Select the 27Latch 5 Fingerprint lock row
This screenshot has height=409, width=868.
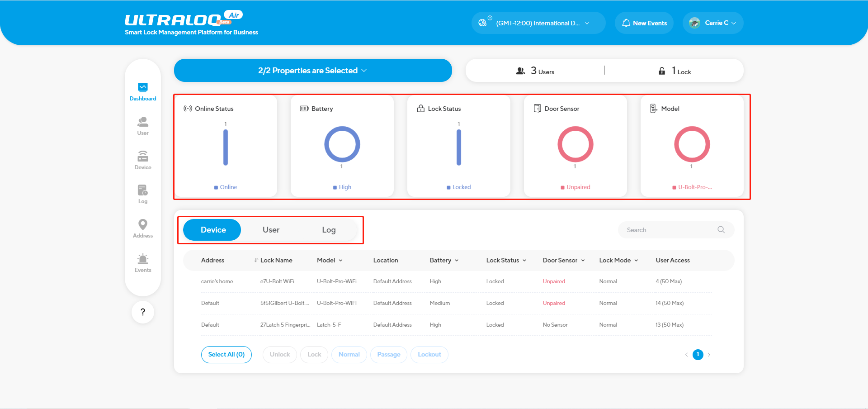point(457,325)
